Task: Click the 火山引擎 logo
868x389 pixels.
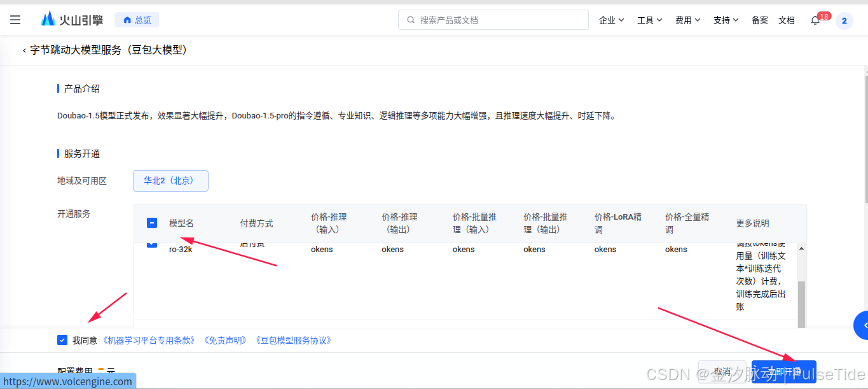Action: (72, 20)
